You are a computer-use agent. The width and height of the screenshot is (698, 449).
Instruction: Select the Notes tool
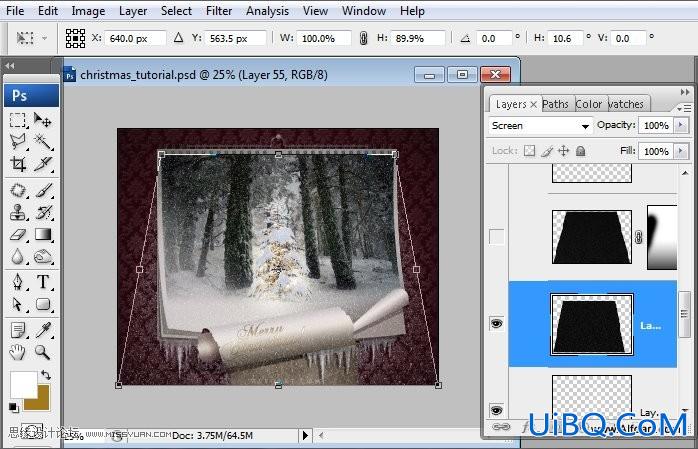click(x=18, y=330)
